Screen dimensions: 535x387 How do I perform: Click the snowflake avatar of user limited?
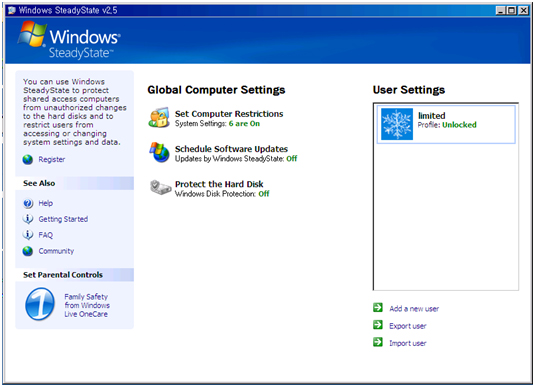click(x=397, y=124)
